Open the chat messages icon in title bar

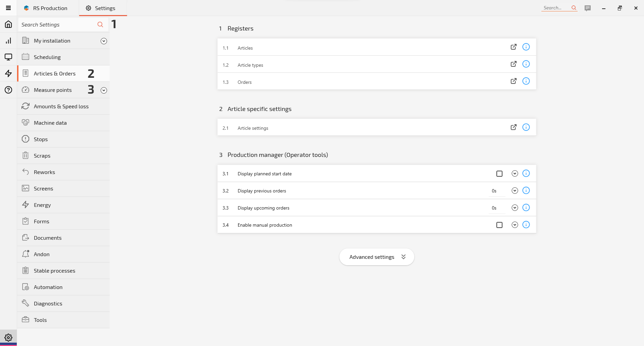click(x=588, y=8)
